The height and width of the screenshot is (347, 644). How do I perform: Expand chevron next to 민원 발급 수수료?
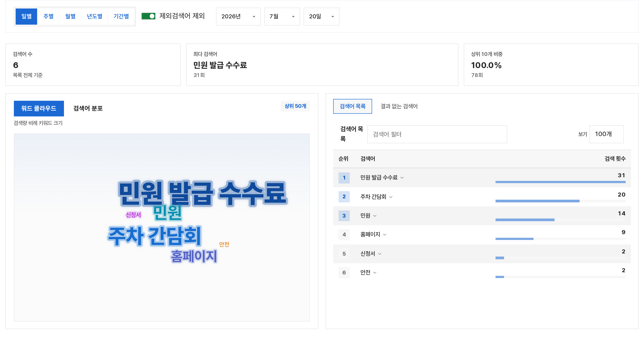coord(402,178)
